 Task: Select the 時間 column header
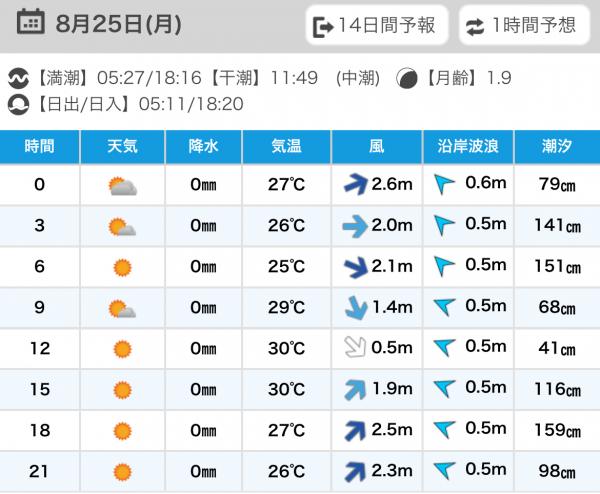[39, 147]
